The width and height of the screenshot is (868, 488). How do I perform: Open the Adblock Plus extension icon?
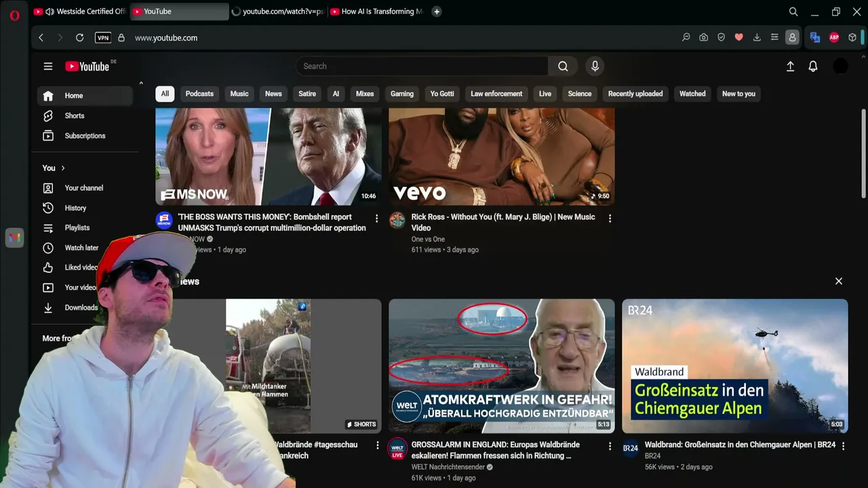coord(834,38)
